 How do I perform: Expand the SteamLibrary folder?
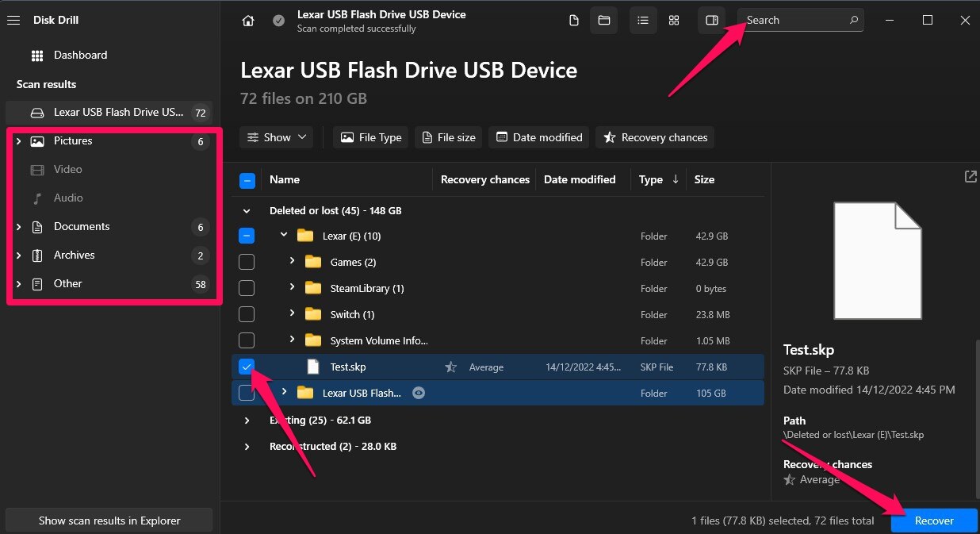coord(292,287)
